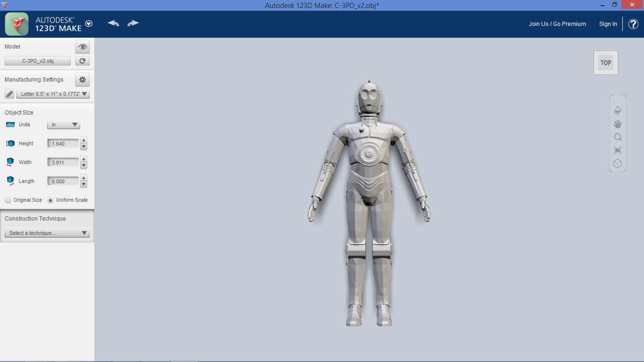Viewport: 644px width, 362px height.
Task: Click the title bar app icon
Action: [x=5, y=5]
